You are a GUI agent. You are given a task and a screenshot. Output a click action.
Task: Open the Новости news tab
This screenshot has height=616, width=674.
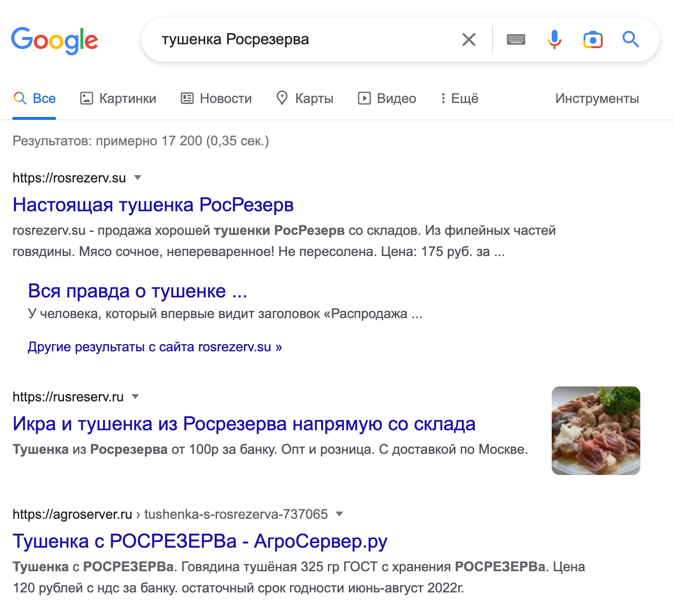click(x=216, y=99)
